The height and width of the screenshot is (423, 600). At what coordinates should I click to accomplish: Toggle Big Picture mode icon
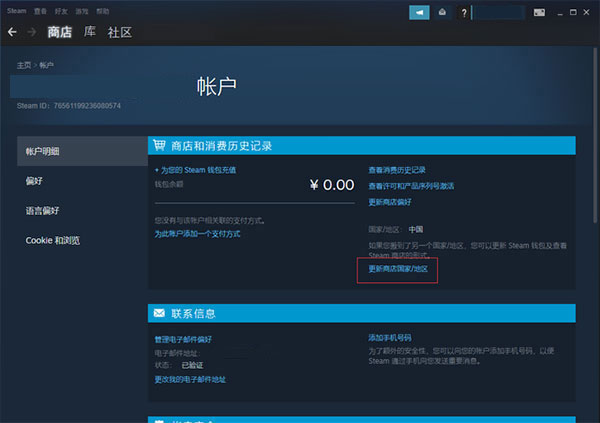tap(539, 13)
